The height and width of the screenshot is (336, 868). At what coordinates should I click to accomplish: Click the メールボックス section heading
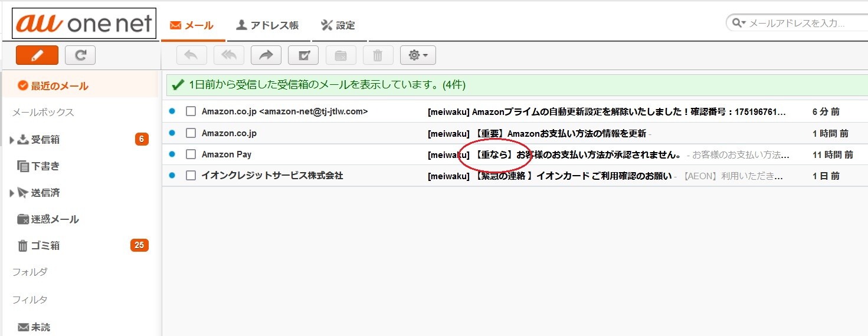tap(43, 113)
